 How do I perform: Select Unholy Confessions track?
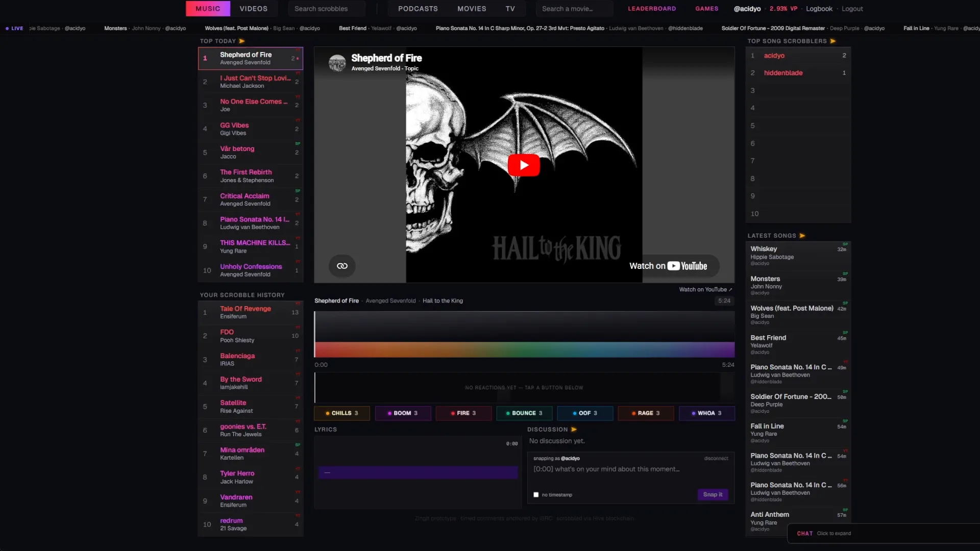click(x=251, y=270)
